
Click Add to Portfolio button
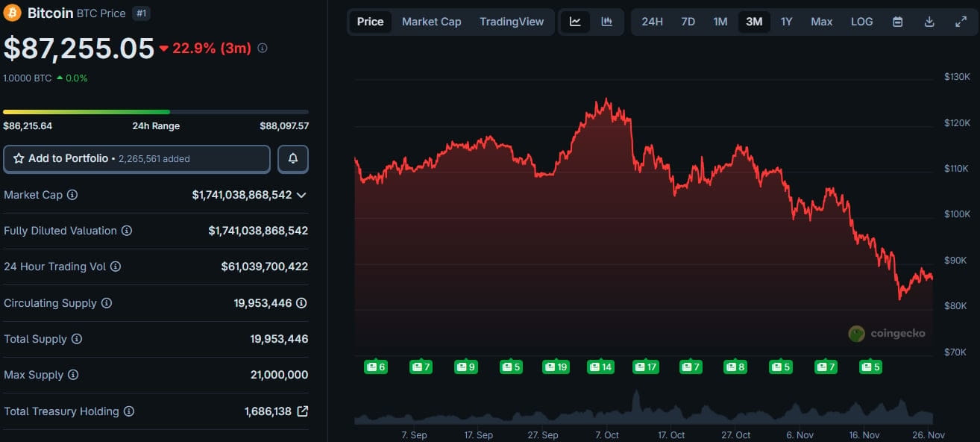tap(136, 158)
